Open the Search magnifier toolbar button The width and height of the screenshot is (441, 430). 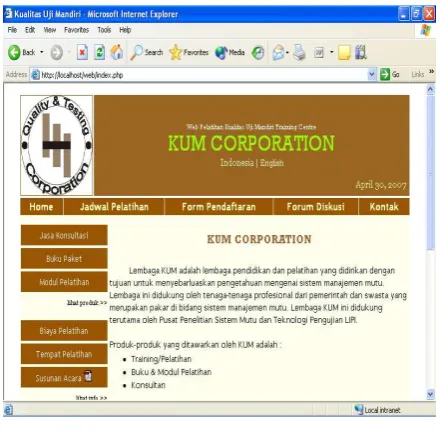coord(146,52)
